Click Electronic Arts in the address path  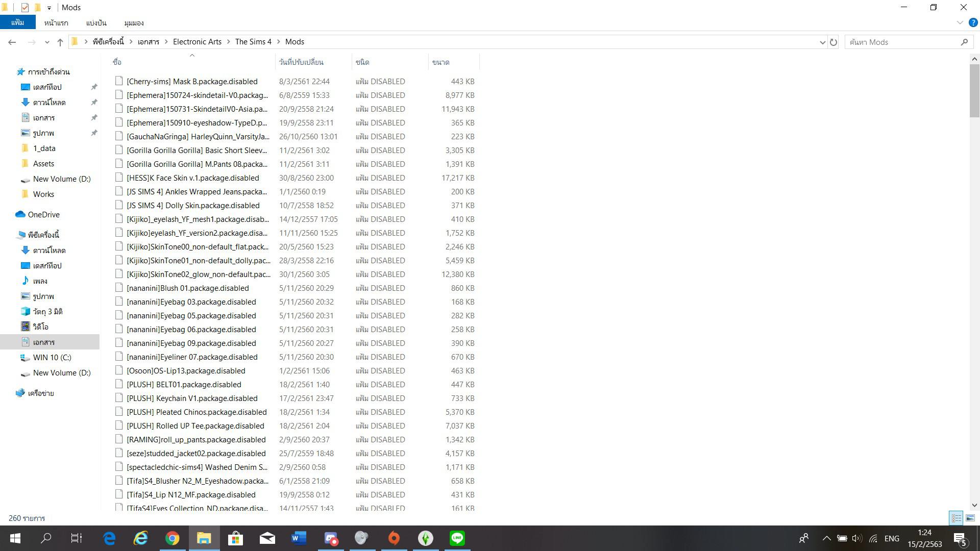click(x=197, y=42)
